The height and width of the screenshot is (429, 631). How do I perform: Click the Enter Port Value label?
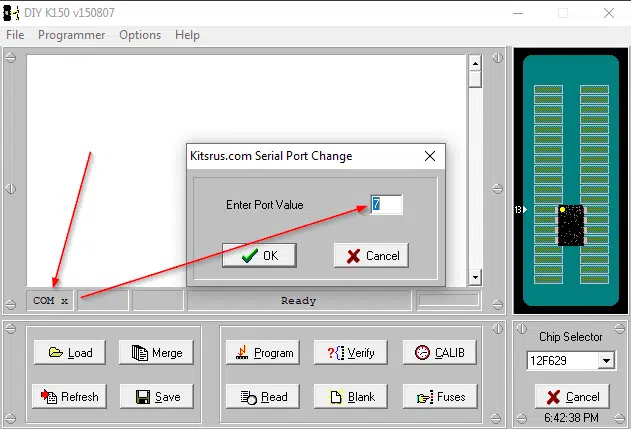coord(264,205)
